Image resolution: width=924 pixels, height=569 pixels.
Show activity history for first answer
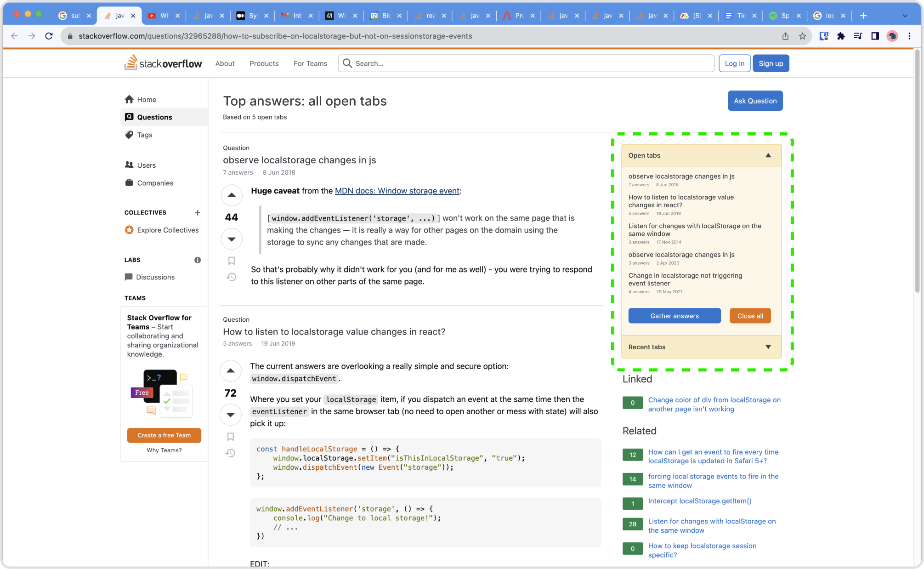(x=232, y=277)
